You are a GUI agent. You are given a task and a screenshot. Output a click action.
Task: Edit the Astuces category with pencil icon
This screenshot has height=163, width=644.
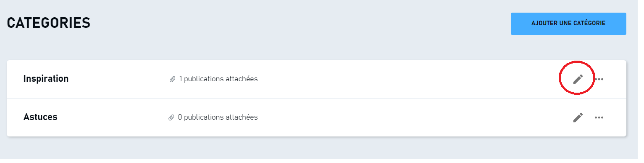point(578,117)
